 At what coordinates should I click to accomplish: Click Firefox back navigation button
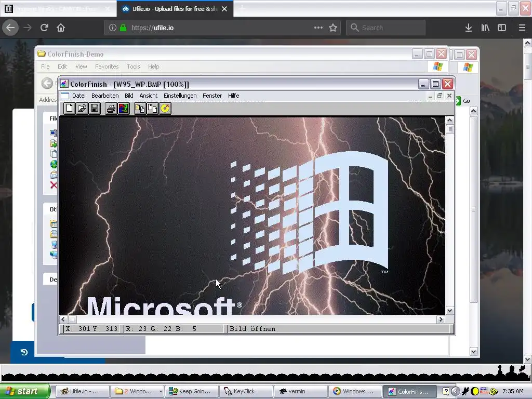click(x=10, y=28)
